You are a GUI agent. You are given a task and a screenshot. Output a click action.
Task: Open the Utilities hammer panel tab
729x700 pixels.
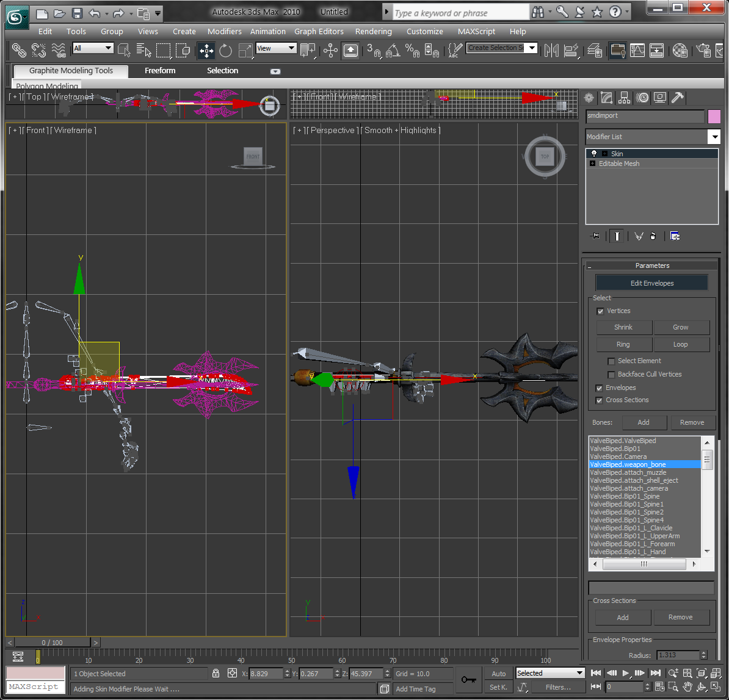click(677, 98)
